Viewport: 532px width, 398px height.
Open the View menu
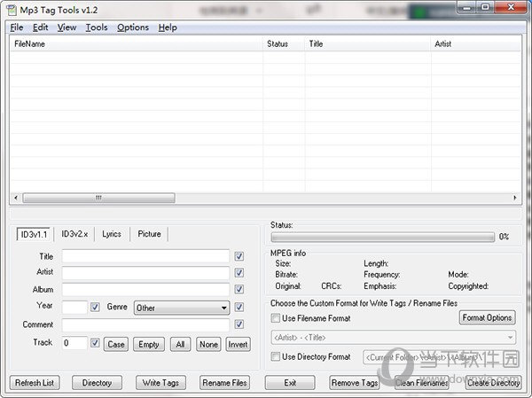[x=66, y=27]
